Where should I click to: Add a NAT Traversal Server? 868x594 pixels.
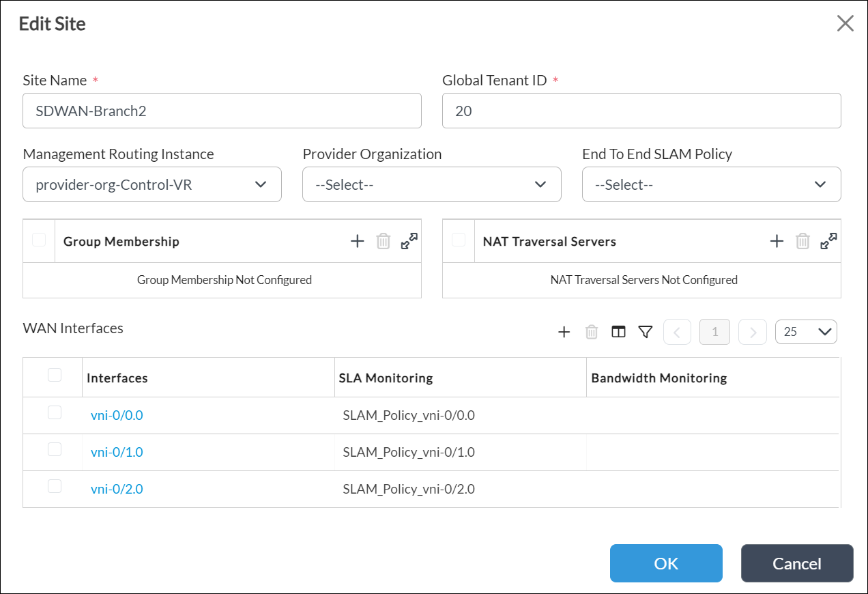(x=777, y=240)
